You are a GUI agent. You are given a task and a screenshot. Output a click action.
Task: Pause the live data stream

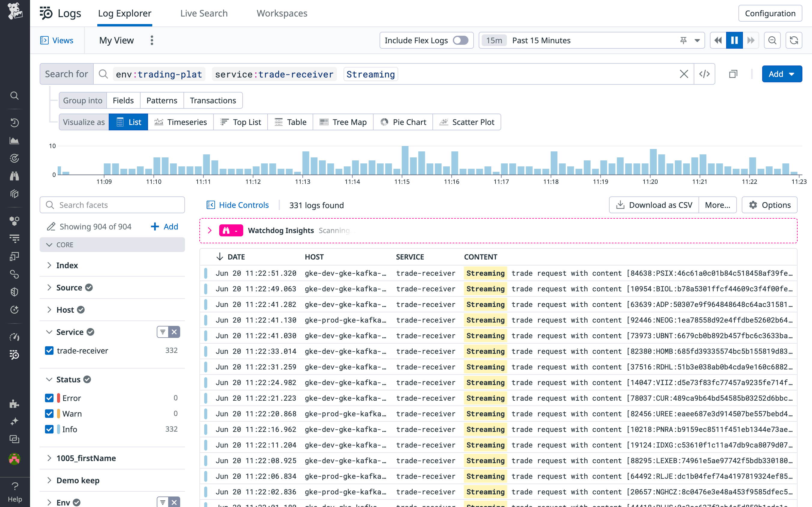tap(734, 40)
